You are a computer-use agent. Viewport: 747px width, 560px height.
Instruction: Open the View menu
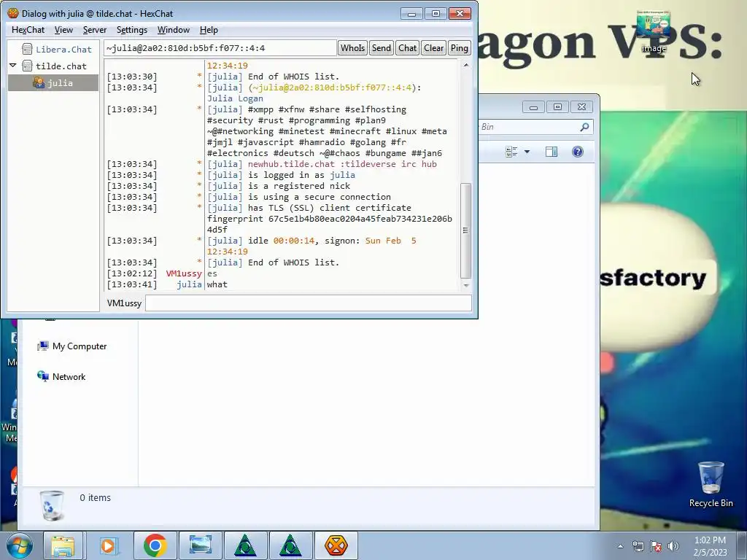[x=63, y=30]
